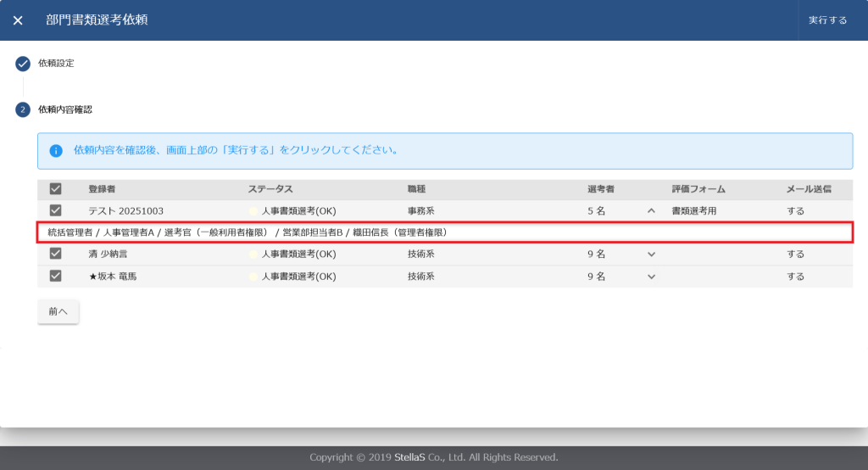
Task: Collapse the 5 名 reviewer list for テスト 20251003
Action: pos(651,211)
